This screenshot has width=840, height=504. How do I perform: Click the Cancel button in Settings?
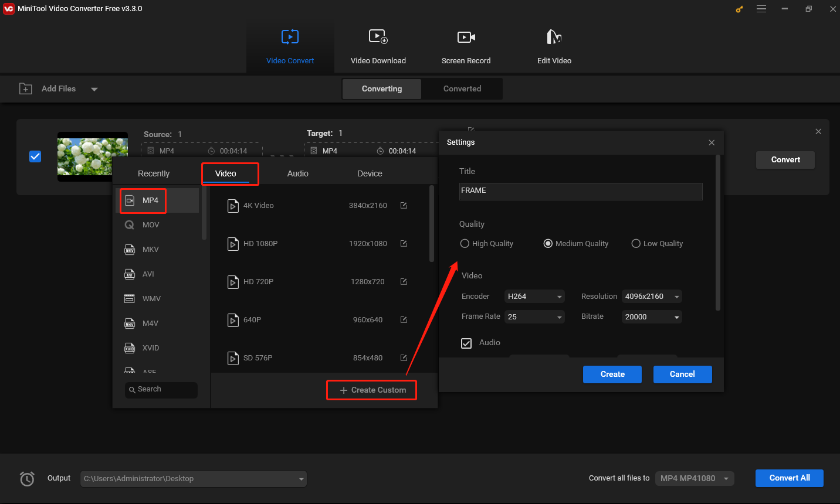(x=682, y=374)
